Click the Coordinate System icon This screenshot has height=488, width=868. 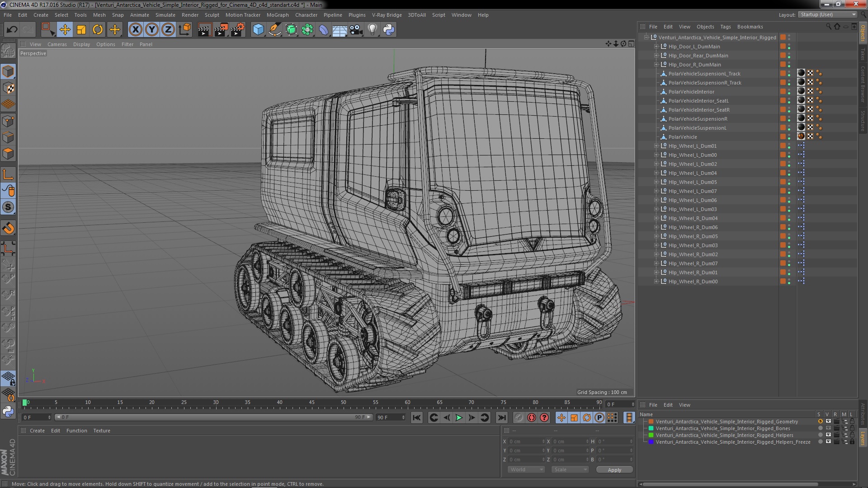[184, 30]
